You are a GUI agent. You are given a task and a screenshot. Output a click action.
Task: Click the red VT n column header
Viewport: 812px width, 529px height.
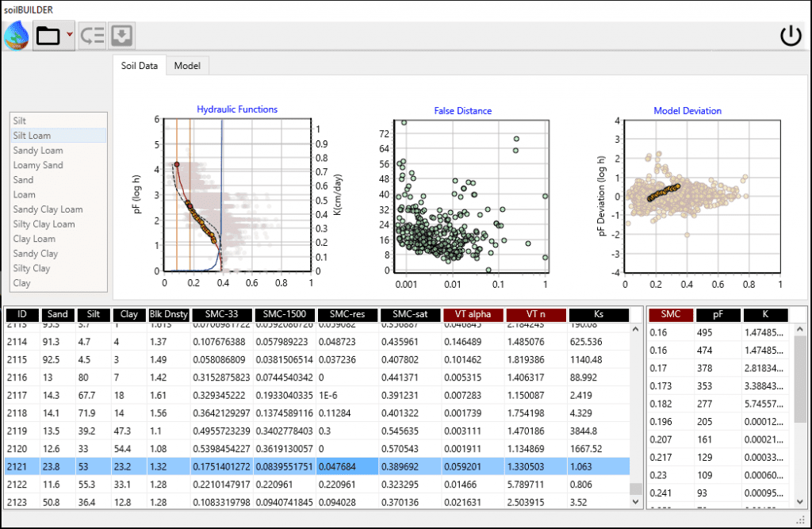point(536,315)
